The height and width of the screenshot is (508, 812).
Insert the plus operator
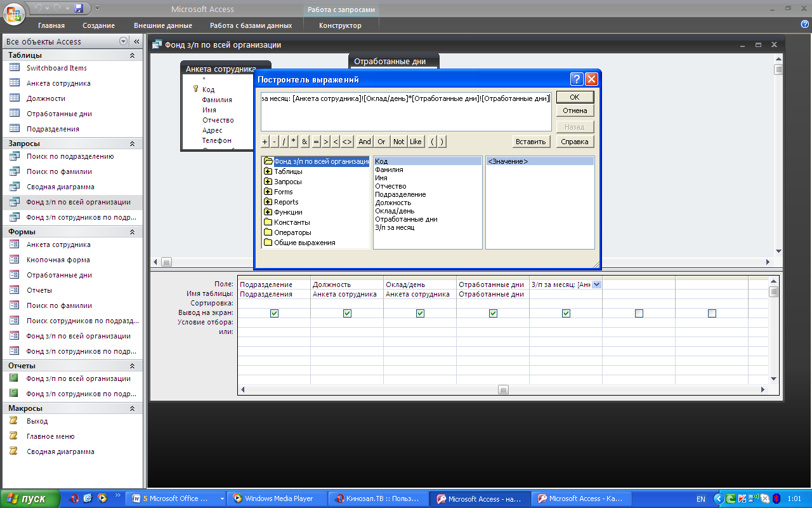(x=265, y=142)
